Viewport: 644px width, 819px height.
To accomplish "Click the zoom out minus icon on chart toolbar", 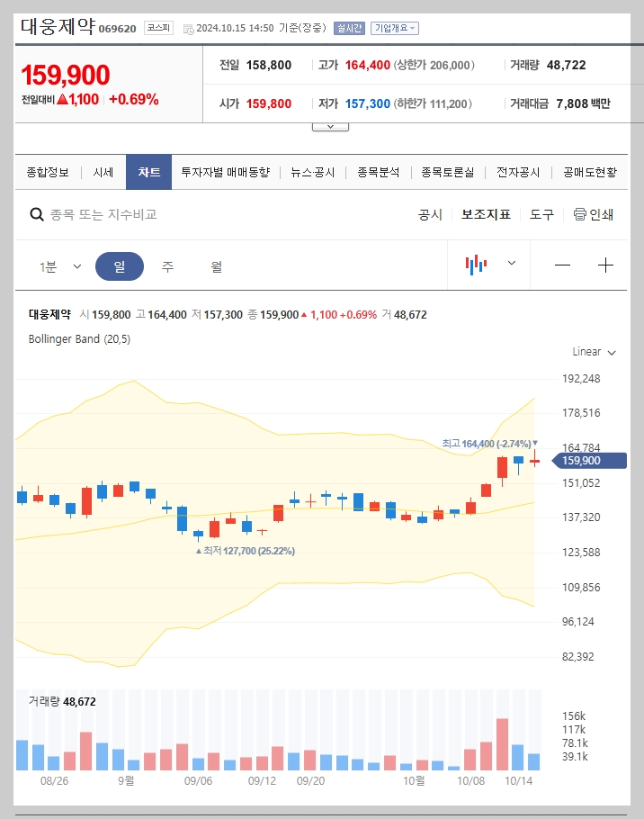I will (x=562, y=265).
